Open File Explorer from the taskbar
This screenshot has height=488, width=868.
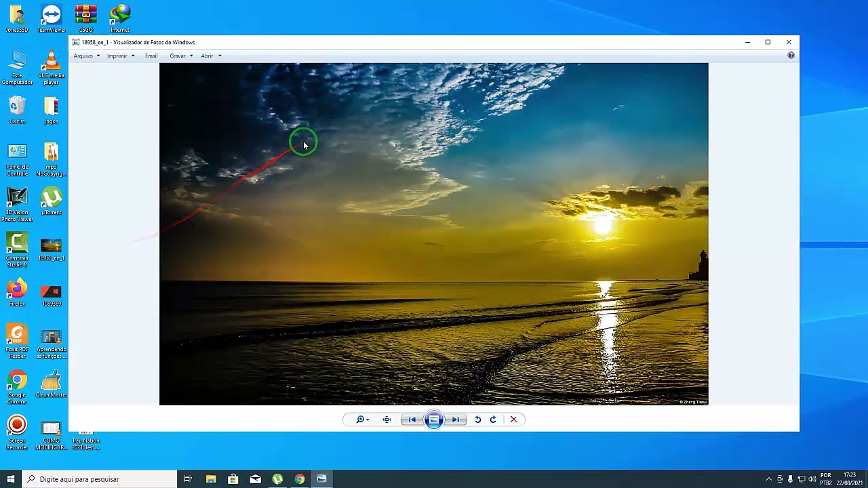(x=211, y=479)
